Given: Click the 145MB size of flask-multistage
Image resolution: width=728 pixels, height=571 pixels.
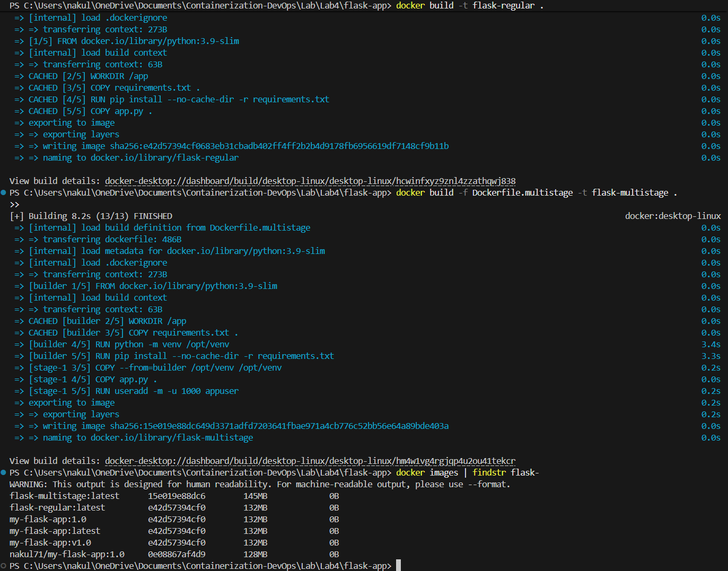Looking at the screenshot, I should [255, 496].
